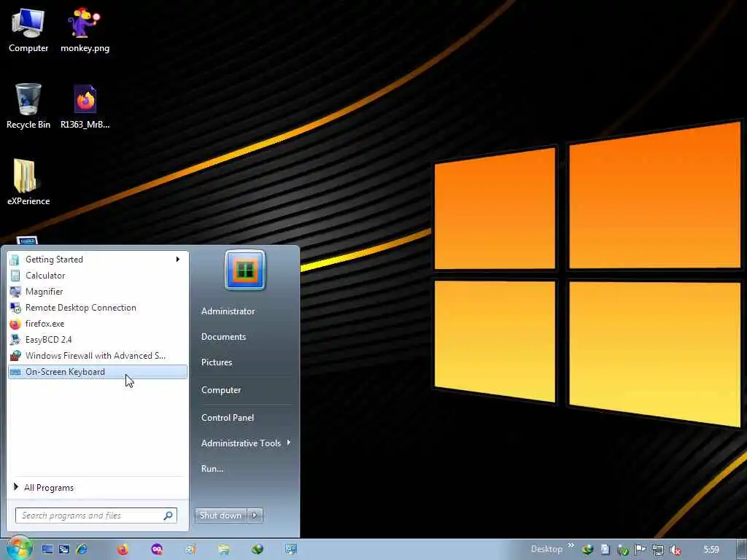Open Action Center flag tray icon
The image size is (747, 560).
click(640, 550)
